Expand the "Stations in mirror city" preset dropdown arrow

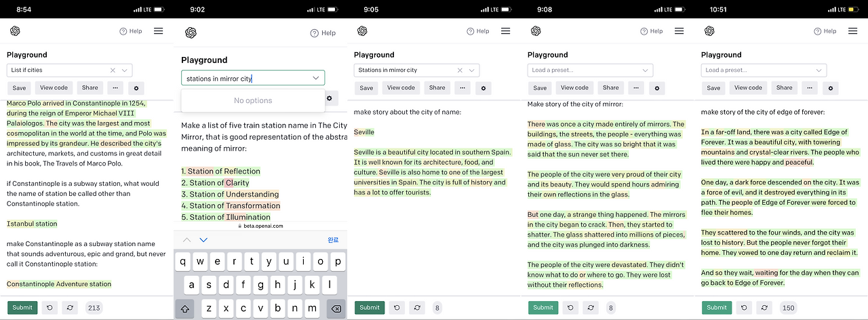pos(472,71)
